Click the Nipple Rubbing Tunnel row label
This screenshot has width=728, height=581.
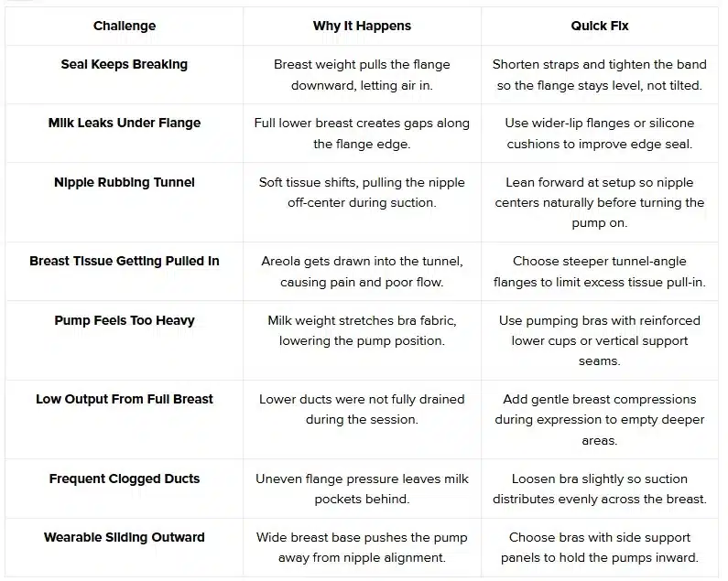point(125,182)
